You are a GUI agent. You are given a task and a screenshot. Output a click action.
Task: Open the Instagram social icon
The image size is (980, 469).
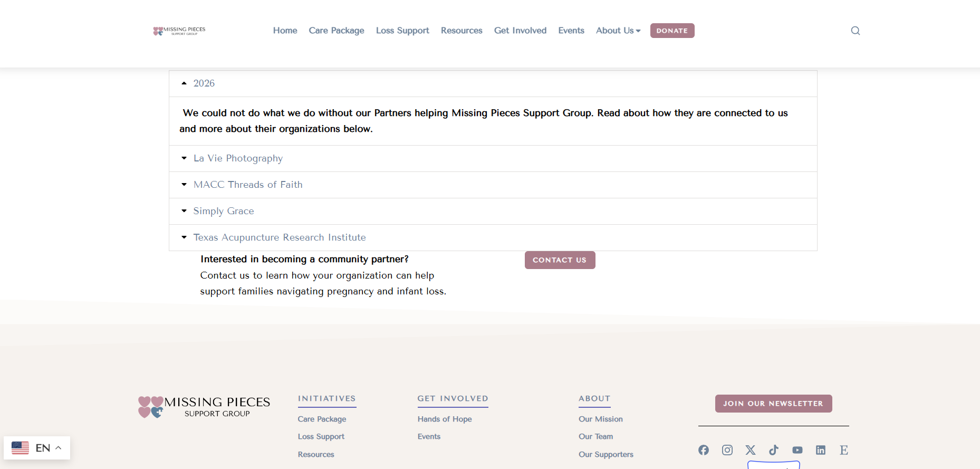[x=727, y=450]
